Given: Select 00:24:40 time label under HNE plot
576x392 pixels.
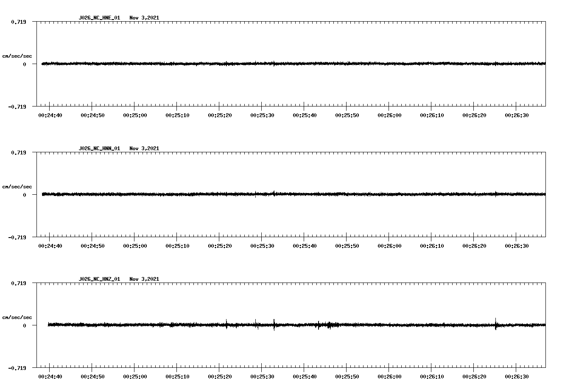Looking at the screenshot, I should (50, 115).
